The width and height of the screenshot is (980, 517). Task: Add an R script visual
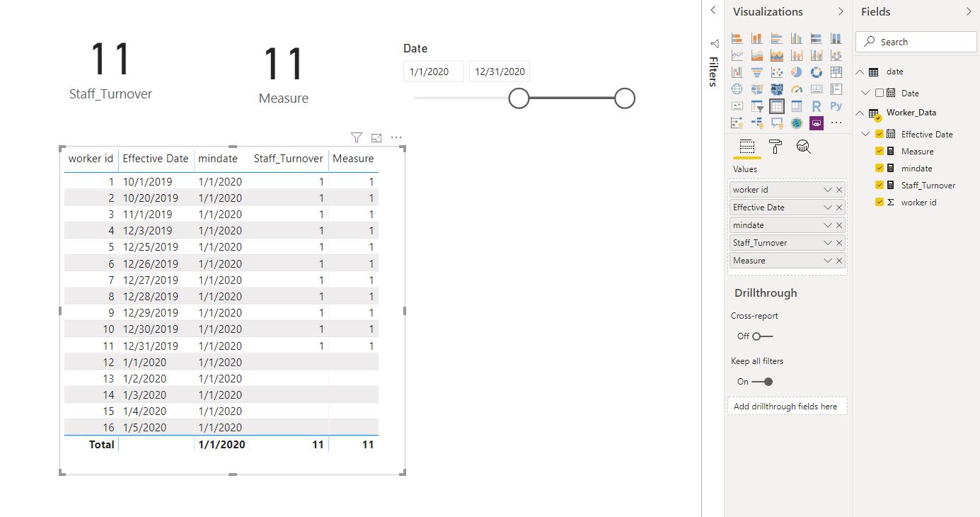[817, 106]
